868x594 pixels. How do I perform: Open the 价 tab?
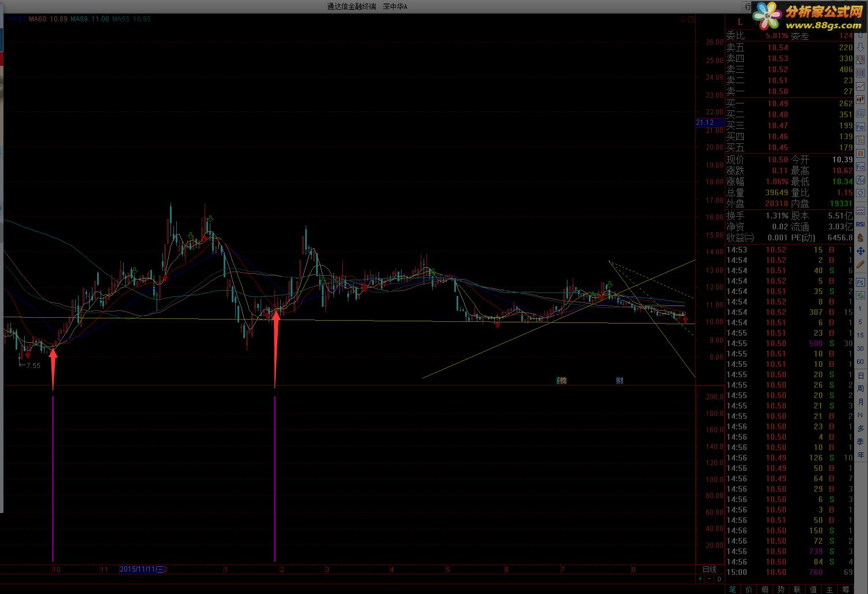point(749,589)
